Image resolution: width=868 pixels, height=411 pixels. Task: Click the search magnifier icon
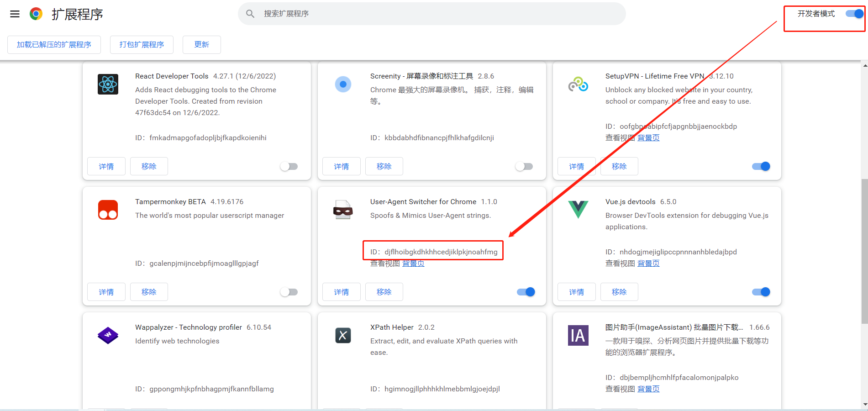(x=250, y=14)
